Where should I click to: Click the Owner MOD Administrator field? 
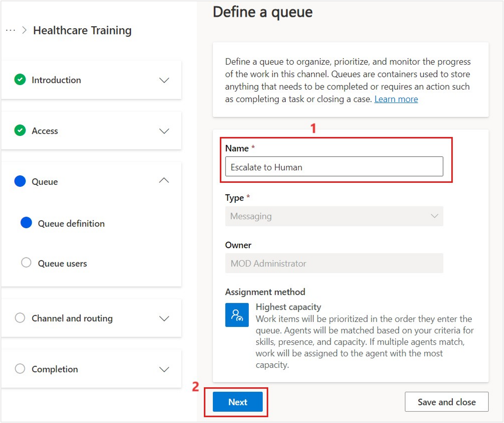point(334,263)
